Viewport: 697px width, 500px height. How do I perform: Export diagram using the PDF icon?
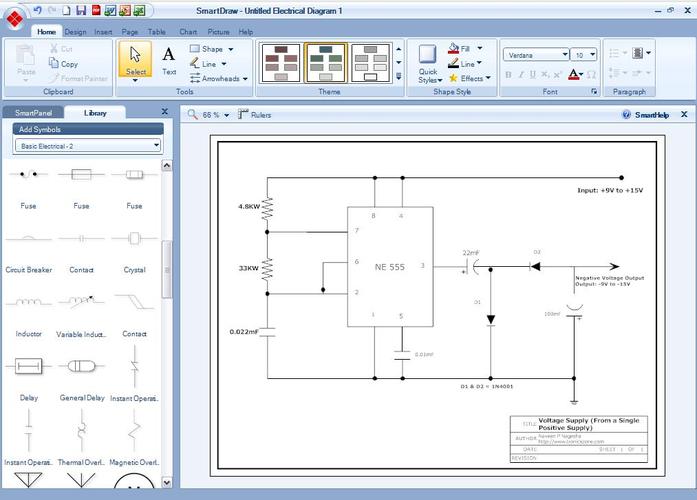[x=95, y=10]
